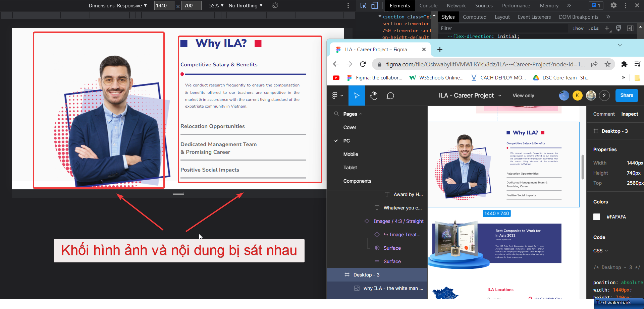The height and width of the screenshot is (309, 644).
Task: Switch to Inspect tab in Figma right panel
Action: pyautogui.click(x=630, y=114)
